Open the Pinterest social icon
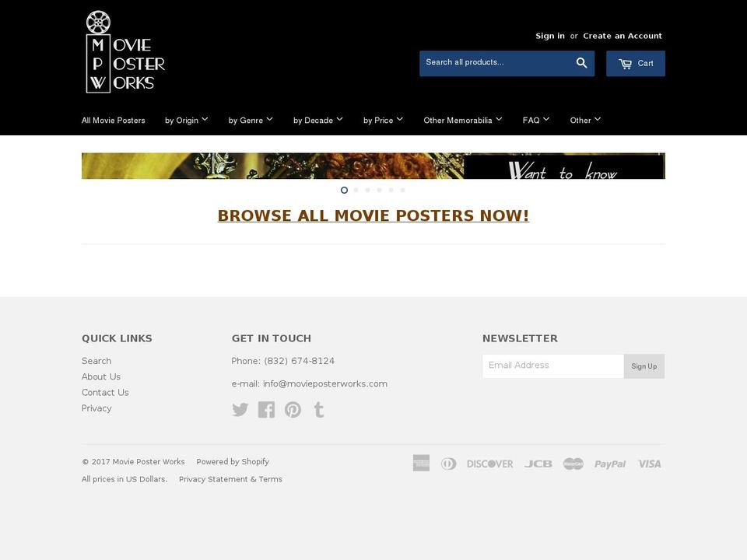 point(293,410)
